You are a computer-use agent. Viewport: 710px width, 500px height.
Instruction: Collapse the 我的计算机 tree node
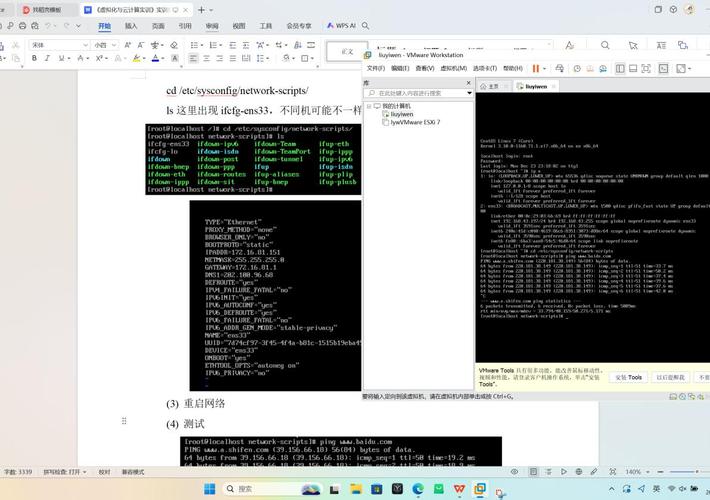pos(369,106)
